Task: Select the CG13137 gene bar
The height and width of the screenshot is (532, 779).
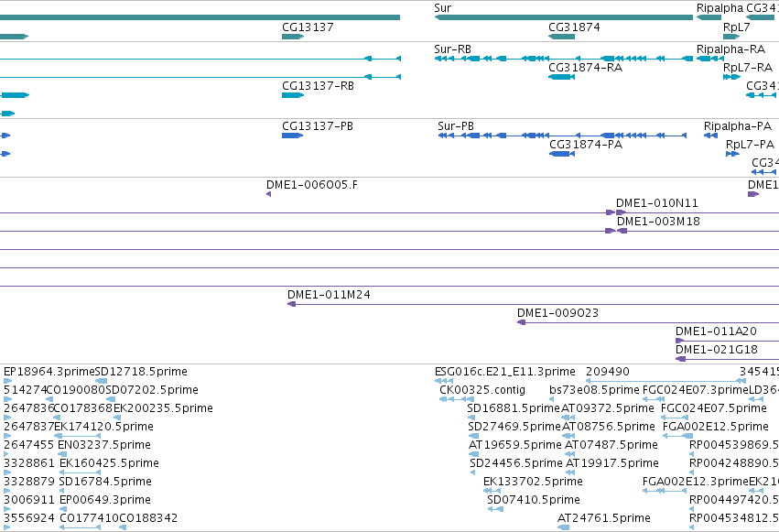Action: pos(293,37)
